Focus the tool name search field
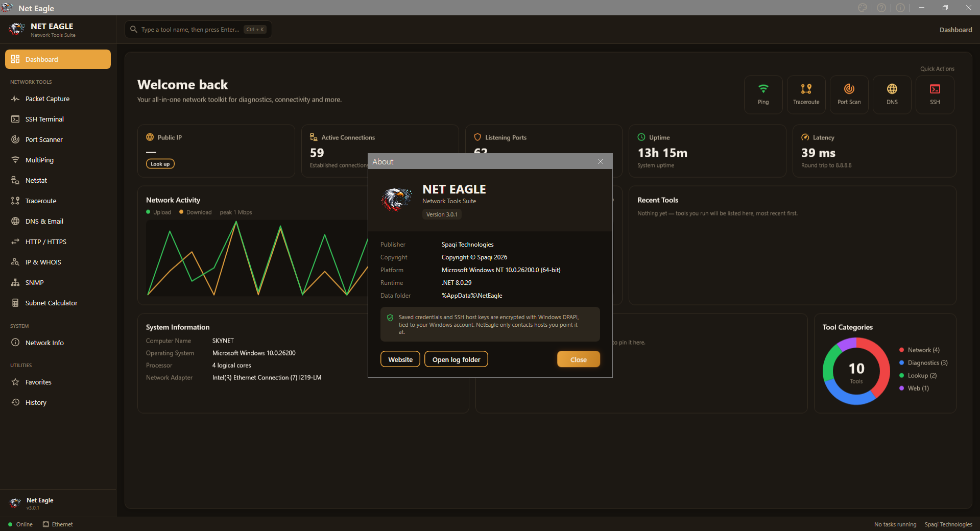Screen dimensions: 980x531 (198, 30)
